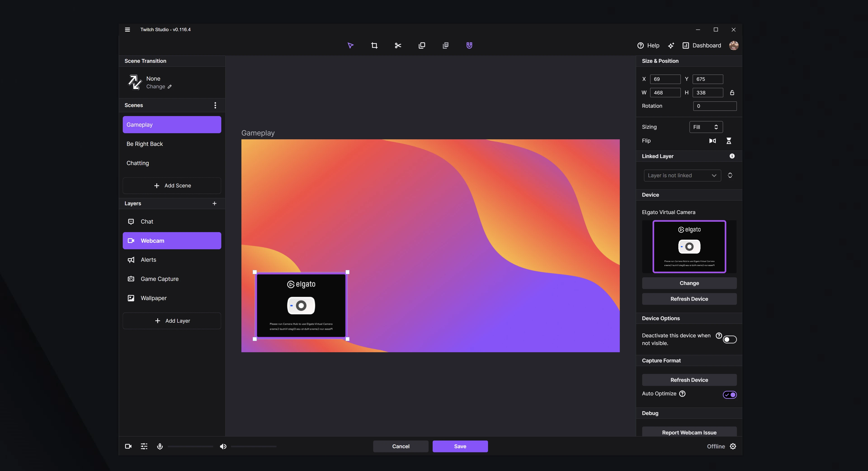
Task: Toggle Deactivate this device when not visible
Action: point(729,339)
